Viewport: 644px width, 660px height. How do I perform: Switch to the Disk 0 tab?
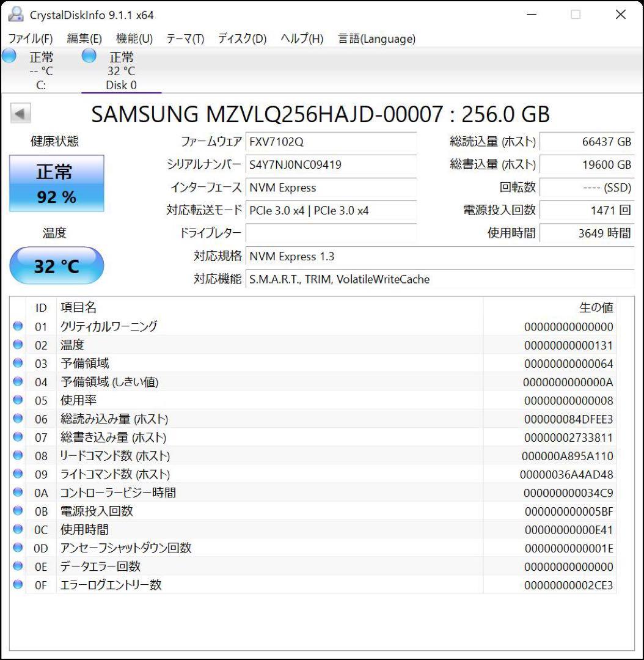coord(122,70)
